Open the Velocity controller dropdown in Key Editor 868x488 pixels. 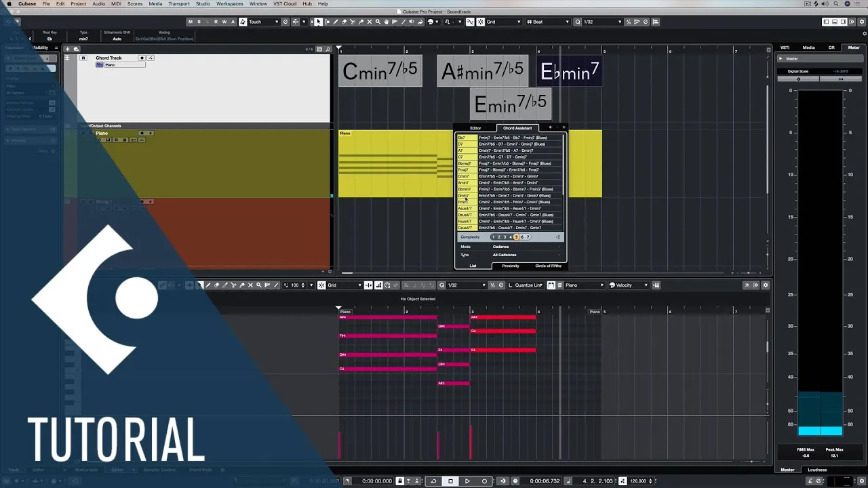(629, 285)
